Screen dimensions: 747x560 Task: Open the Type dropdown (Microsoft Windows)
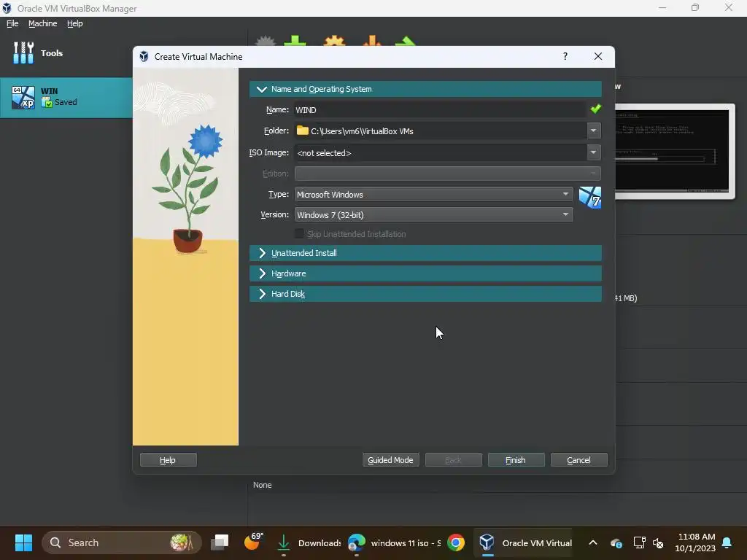pos(433,194)
